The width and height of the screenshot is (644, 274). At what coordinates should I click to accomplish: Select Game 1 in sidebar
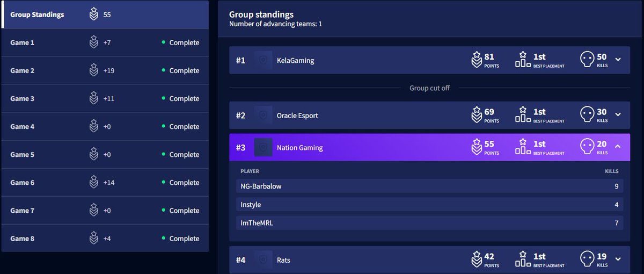[105, 42]
